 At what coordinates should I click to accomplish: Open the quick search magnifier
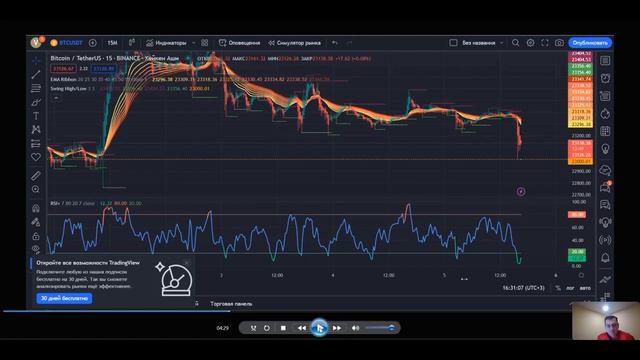coord(516,42)
